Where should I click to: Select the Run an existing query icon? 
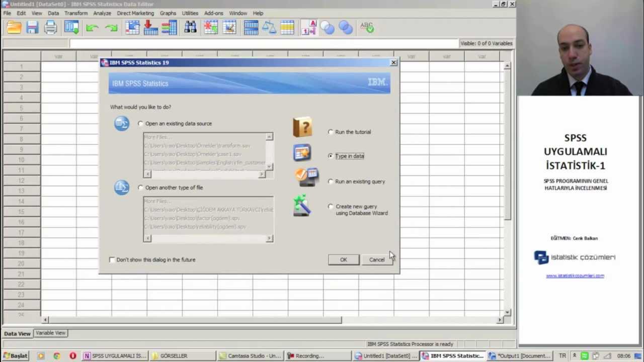coord(306,177)
